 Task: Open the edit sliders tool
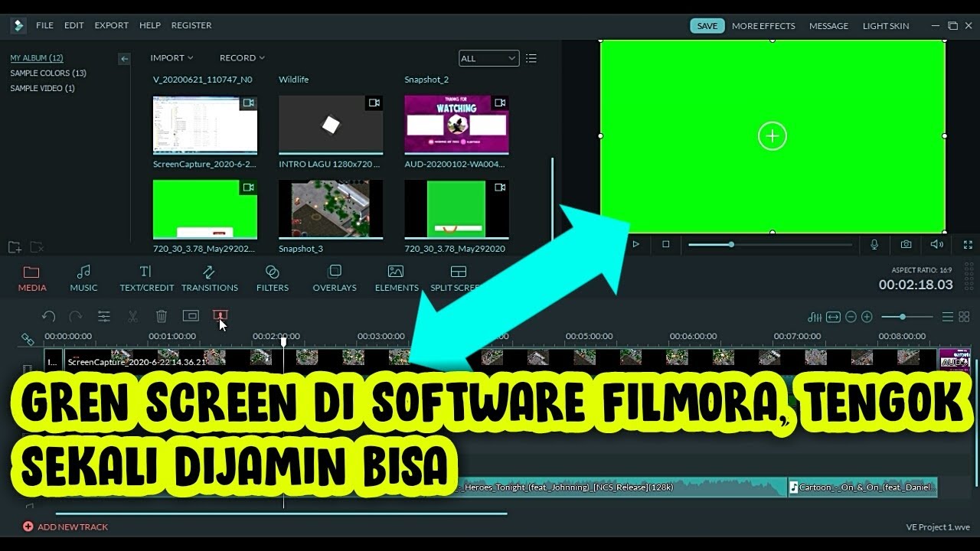coord(104,316)
